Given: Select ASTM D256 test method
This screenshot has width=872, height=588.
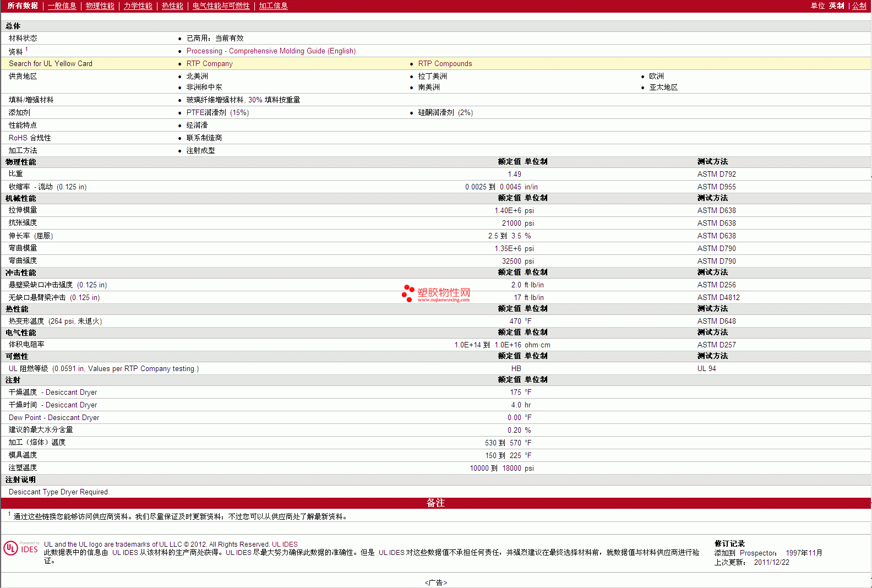Looking at the screenshot, I should coord(716,285).
